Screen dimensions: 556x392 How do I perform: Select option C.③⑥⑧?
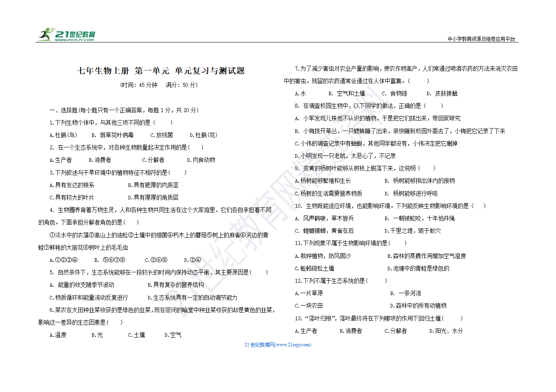pyautogui.click(x=156, y=260)
